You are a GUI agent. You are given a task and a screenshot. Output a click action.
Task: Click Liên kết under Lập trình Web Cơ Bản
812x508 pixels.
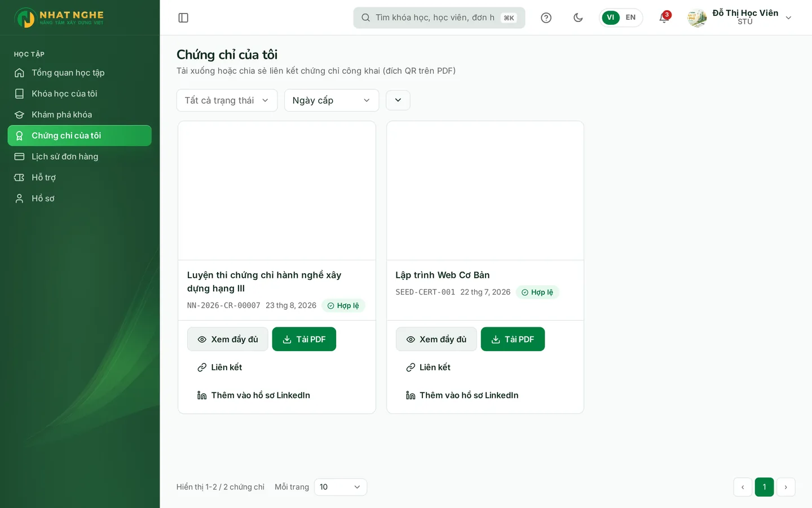[x=429, y=367]
